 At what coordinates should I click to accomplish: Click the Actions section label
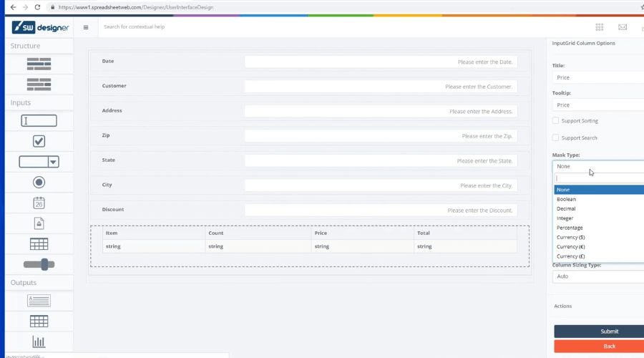[562, 306]
